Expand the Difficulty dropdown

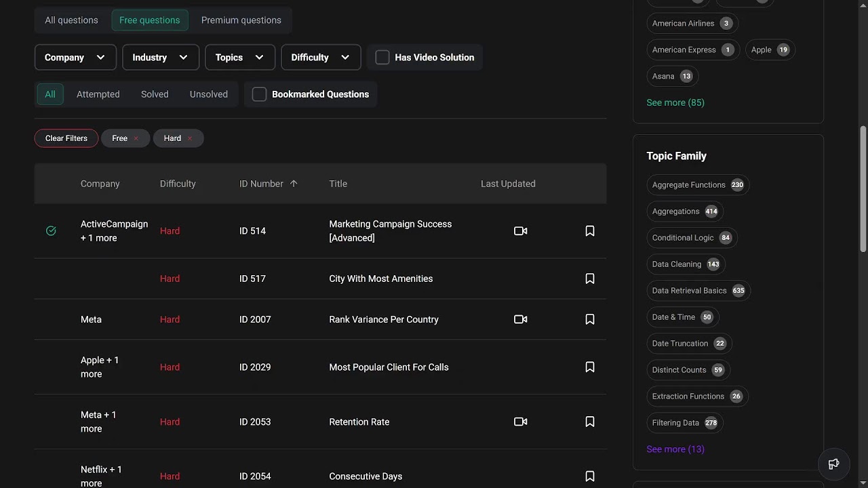320,58
